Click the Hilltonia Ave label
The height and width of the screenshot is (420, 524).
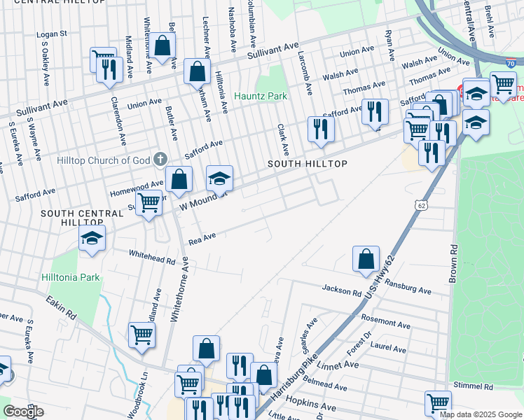(x=221, y=92)
